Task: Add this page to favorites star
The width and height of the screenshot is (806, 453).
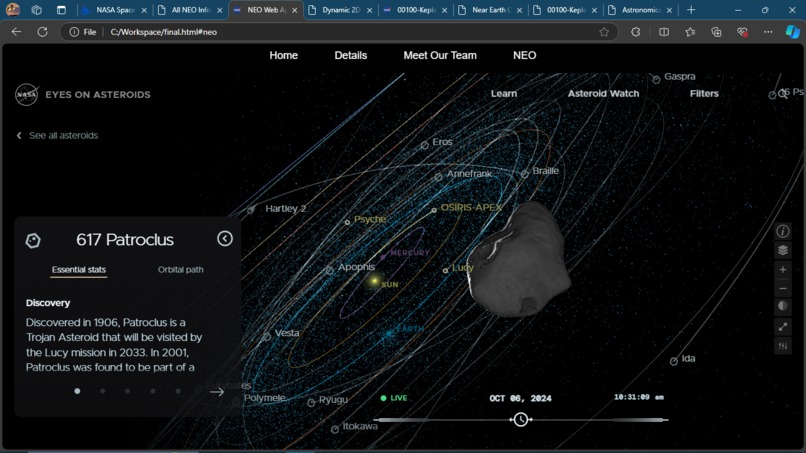Action: coord(604,32)
